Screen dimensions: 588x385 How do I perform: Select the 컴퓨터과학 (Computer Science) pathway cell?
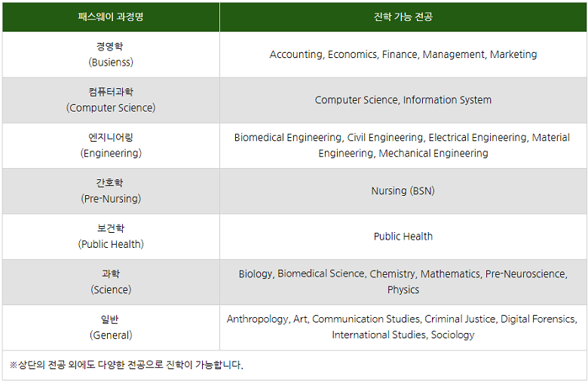click(111, 99)
